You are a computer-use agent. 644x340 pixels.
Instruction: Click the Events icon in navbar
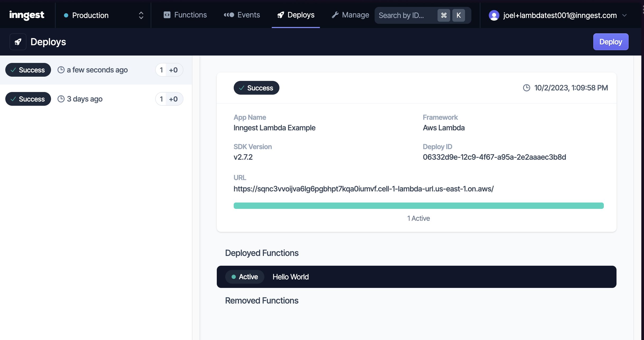[229, 15]
